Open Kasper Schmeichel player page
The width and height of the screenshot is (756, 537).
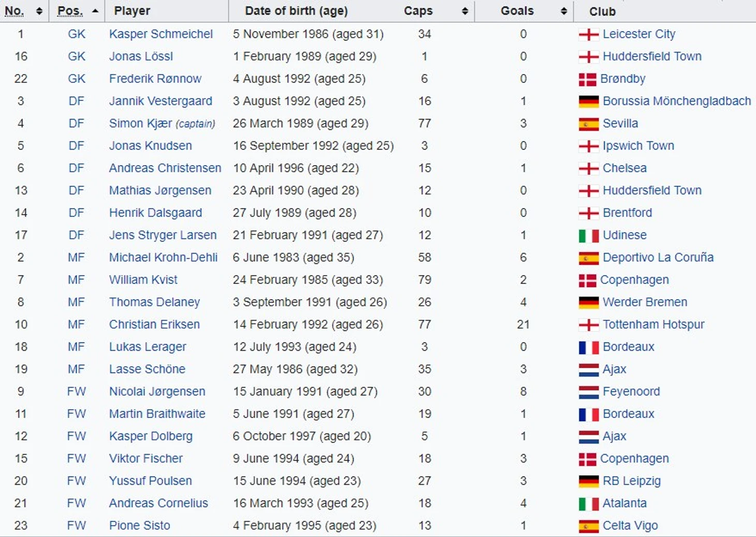click(x=161, y=34)
